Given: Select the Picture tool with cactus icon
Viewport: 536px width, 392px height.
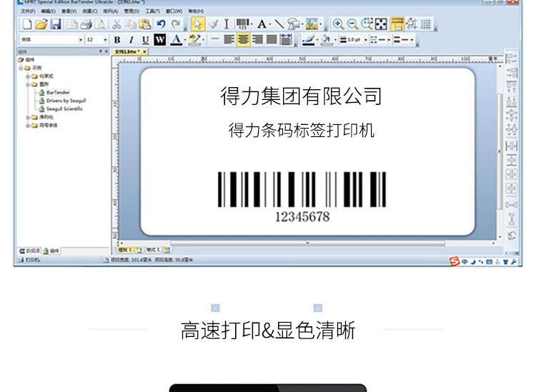Looking at the screenshot, I should (312, 24).
